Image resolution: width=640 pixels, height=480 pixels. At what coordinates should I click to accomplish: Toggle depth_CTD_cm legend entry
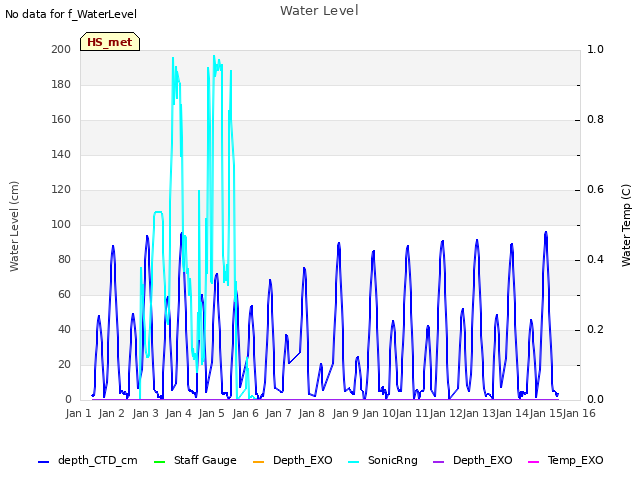point(87,460)
